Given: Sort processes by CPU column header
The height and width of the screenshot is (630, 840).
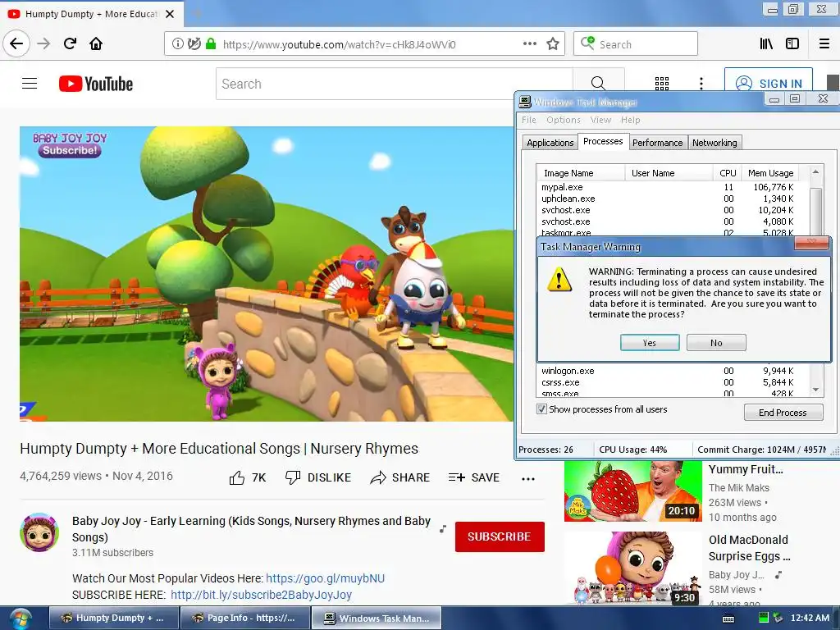Looking at the screenshot, I should (x=728, y=173).
